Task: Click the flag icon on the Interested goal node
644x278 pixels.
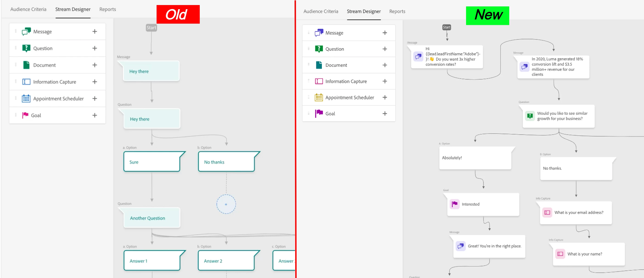Action: [454, 204]
